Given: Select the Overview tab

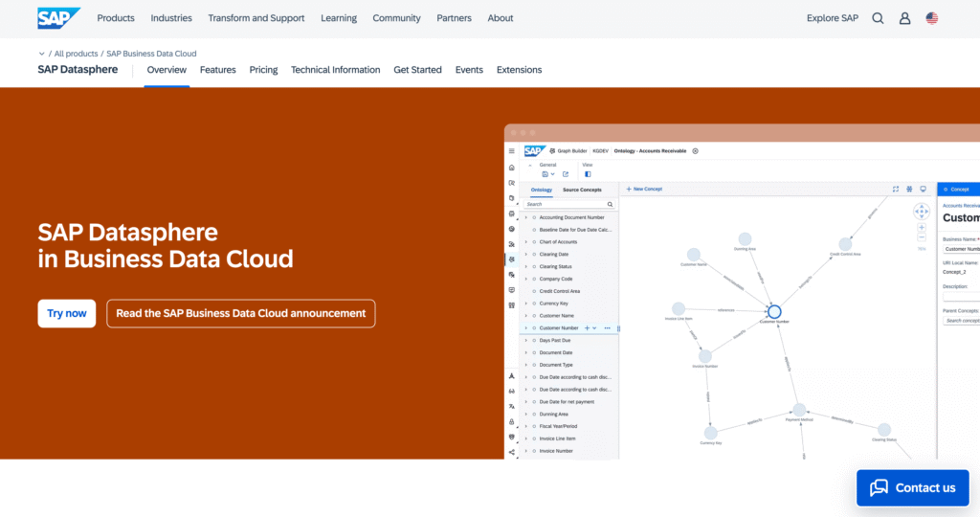Looking at the screenshot, I should coord(167,70).
